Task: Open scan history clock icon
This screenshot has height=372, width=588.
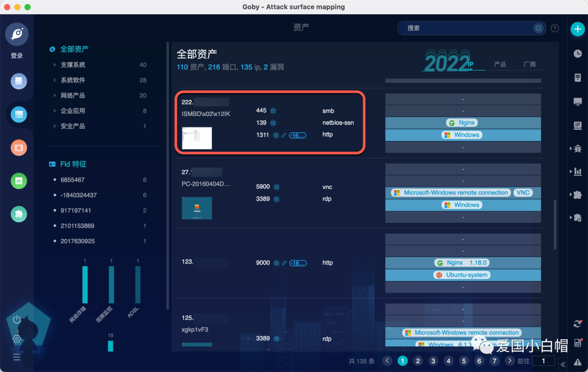Action: point(578,53)
